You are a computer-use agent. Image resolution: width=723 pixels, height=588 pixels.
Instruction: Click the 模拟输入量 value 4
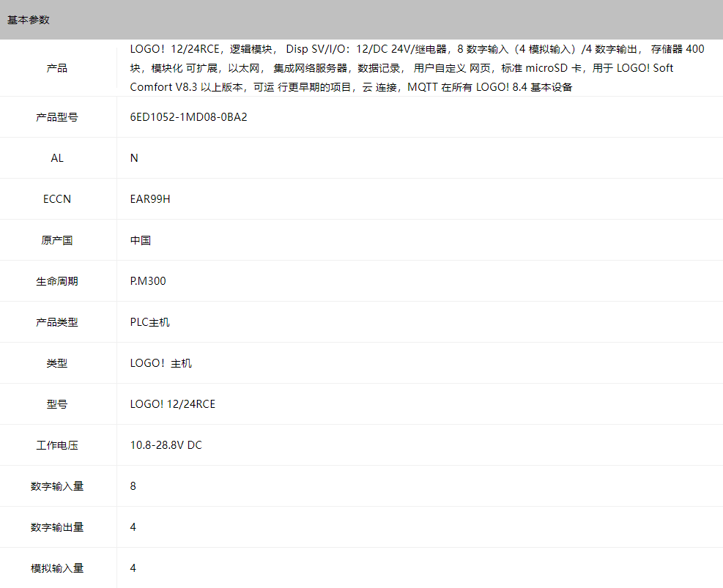point(133,568)
